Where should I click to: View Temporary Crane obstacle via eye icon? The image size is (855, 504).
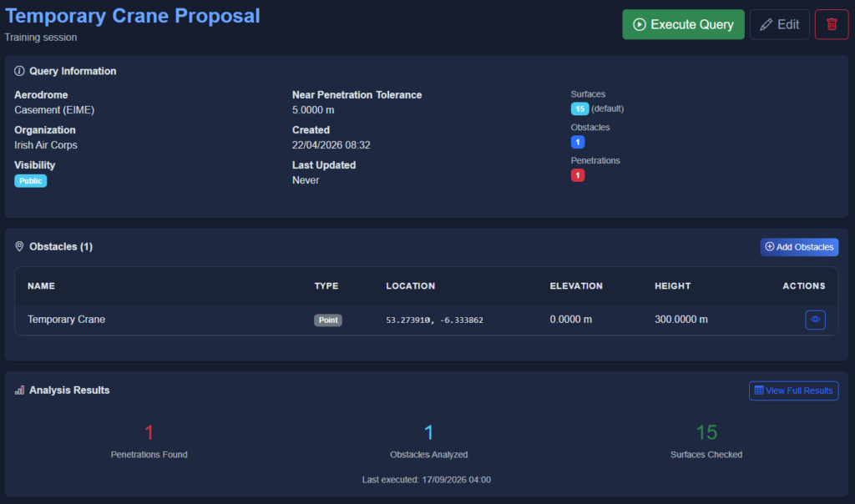click(x=815, y=320)
